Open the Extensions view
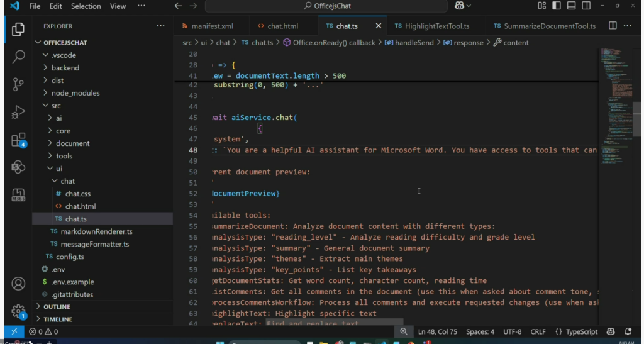 tap(18, 140)
